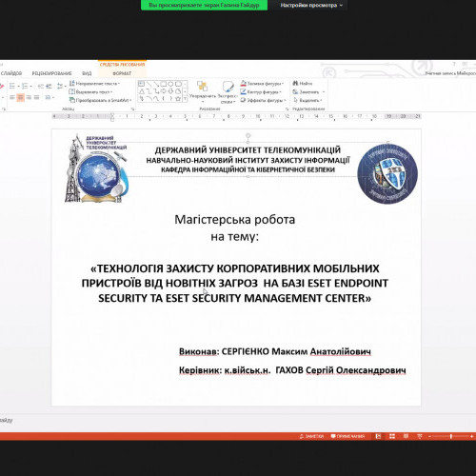Image resolution: width=476 pixels, height=476 pixels.
Task: Click the Microsoft account label
Action: [x=450, y=73]
